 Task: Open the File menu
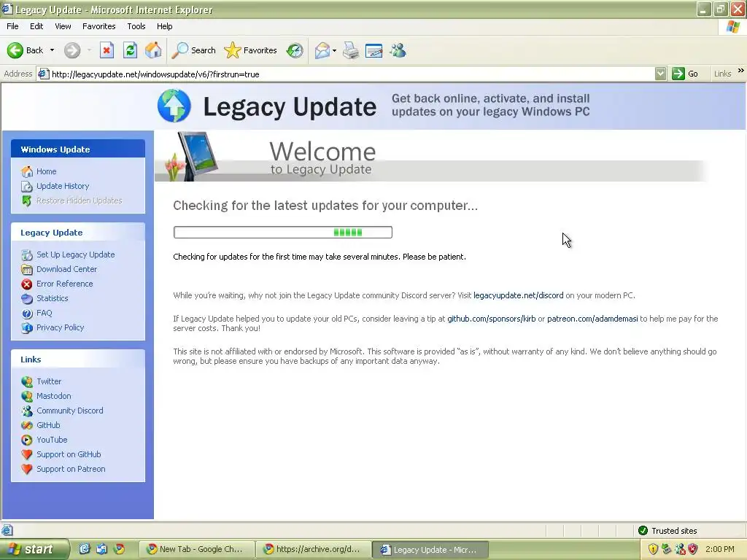tap(13, 26)
